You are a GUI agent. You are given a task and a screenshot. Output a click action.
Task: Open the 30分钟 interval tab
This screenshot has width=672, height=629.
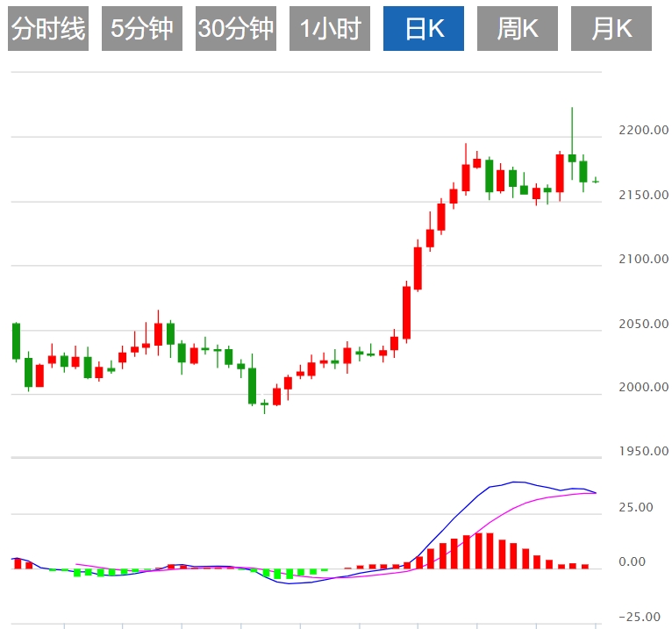[x=236, y=29]
